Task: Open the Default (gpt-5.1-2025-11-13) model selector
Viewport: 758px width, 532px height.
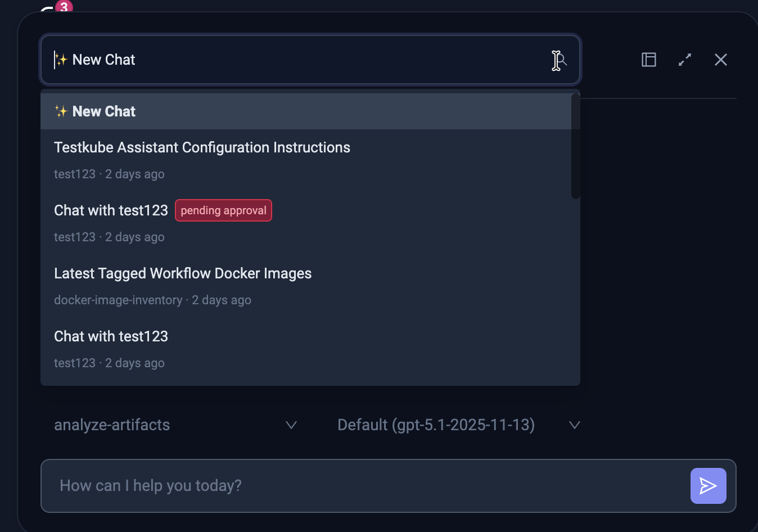Action: [436, 425]
